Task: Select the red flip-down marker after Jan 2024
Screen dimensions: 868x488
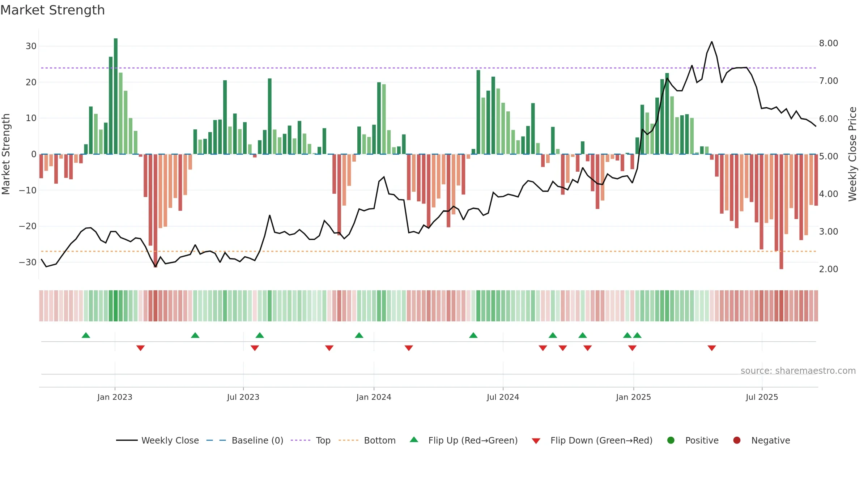Action: click(409, 348)
